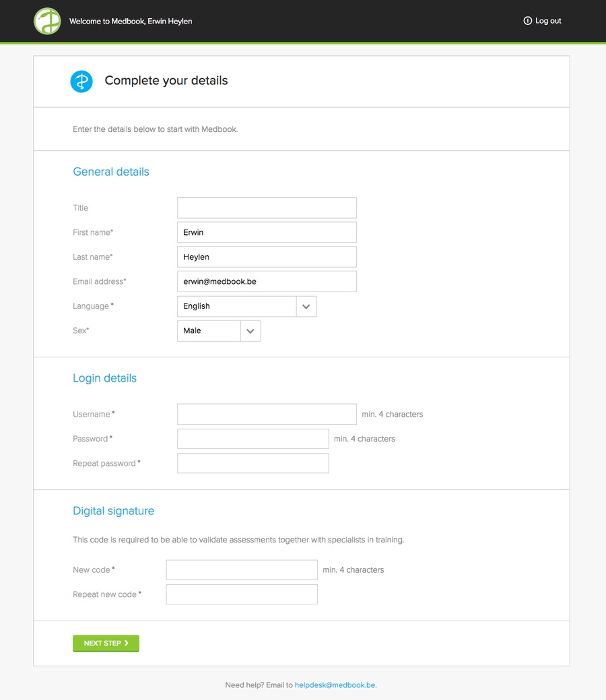Image resolution: width=606 pixels, height=700 pixels.
Task: Select the English language combo box
Action: tap(246, 306)
